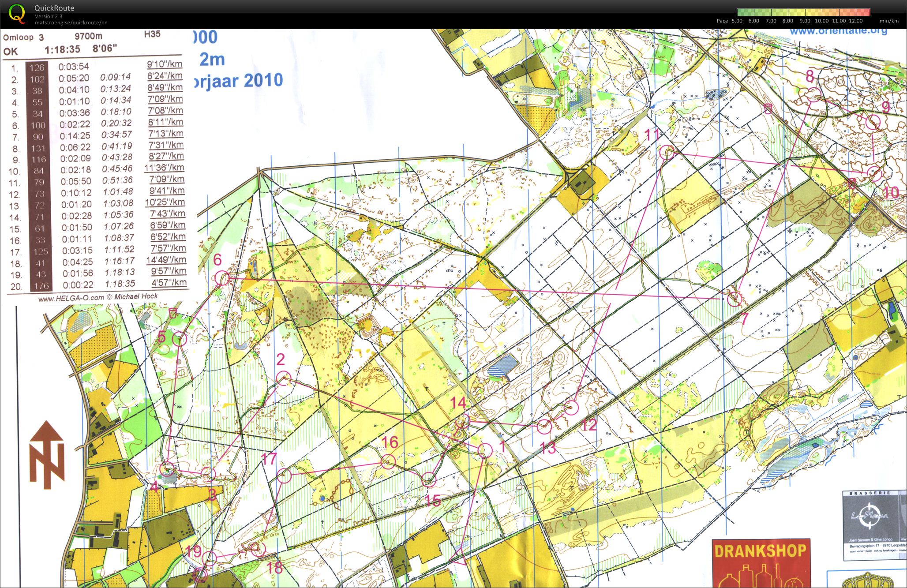Click the brown north arrow symbol

[x=47, y=455]
